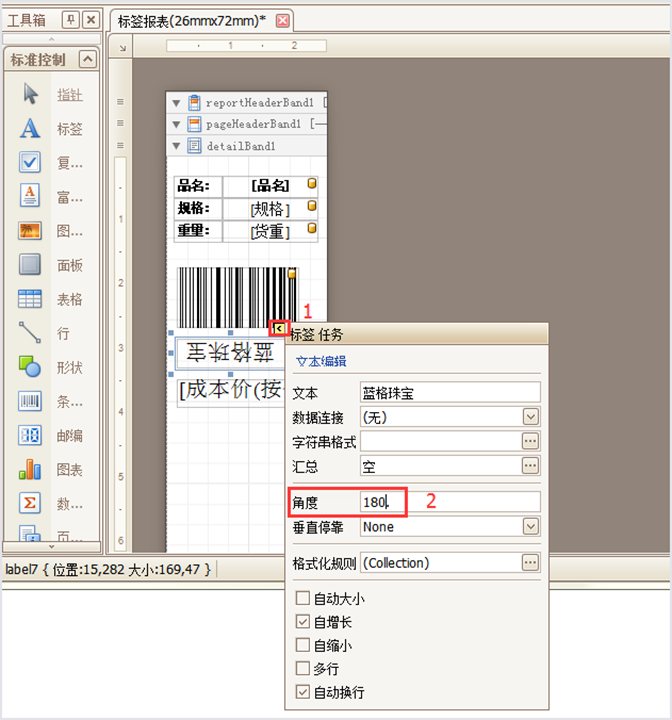Switch to the 标签报表(26mmx72mm) tab

tap(192, 21)
